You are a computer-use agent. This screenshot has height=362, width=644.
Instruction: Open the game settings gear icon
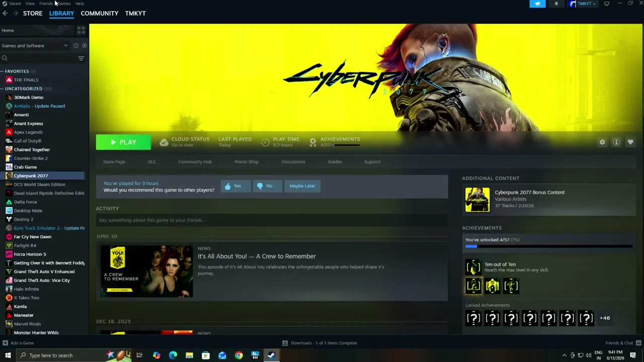(602, 142)
